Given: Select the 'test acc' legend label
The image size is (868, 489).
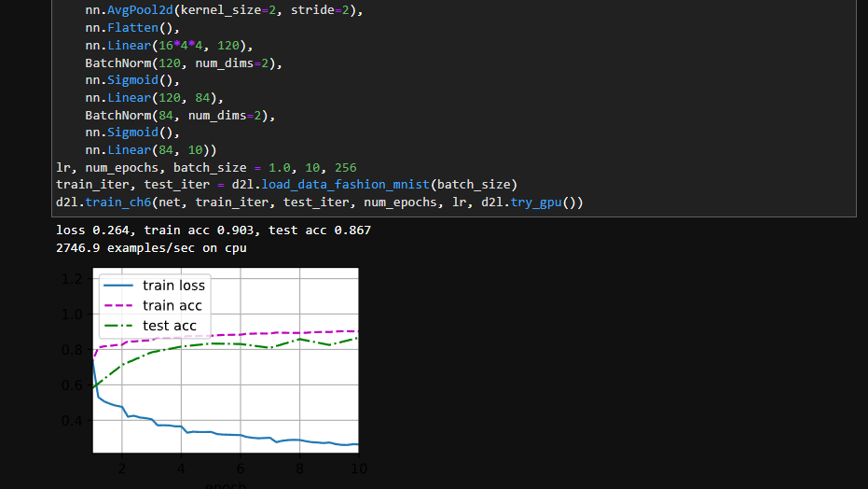Looking at the screenshot, I should [170, 326].
